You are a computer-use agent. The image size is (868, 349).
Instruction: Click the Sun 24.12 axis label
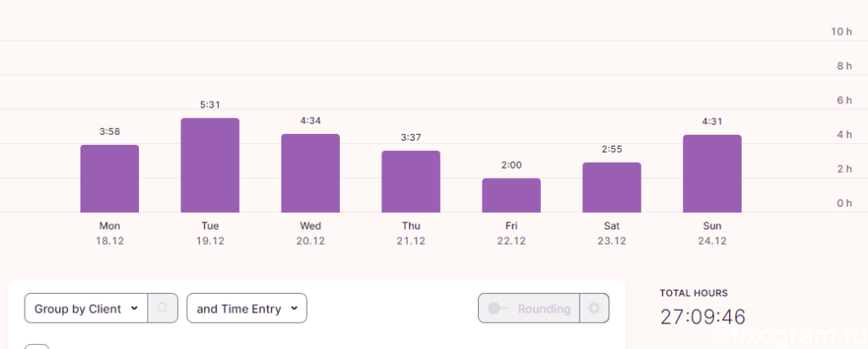tap(712, 234)
